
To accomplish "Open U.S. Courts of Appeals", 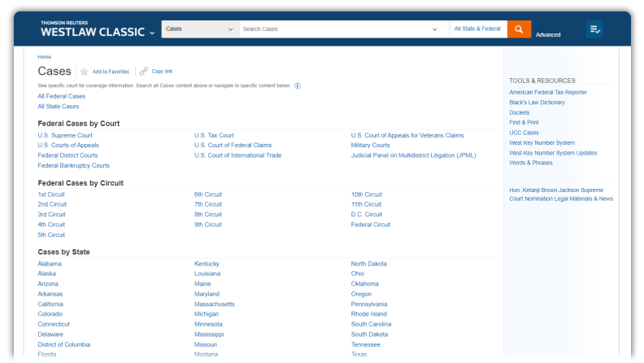I will tap(68, 145).
